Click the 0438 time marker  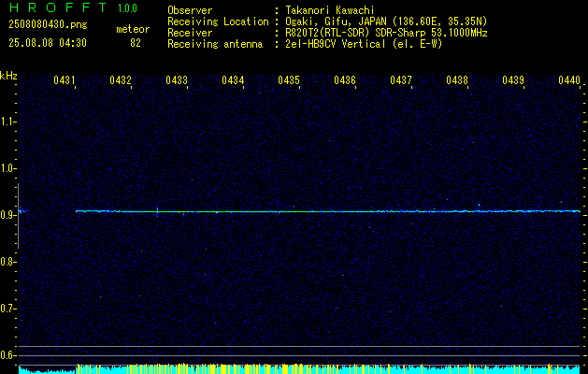(x=457, y=80)
